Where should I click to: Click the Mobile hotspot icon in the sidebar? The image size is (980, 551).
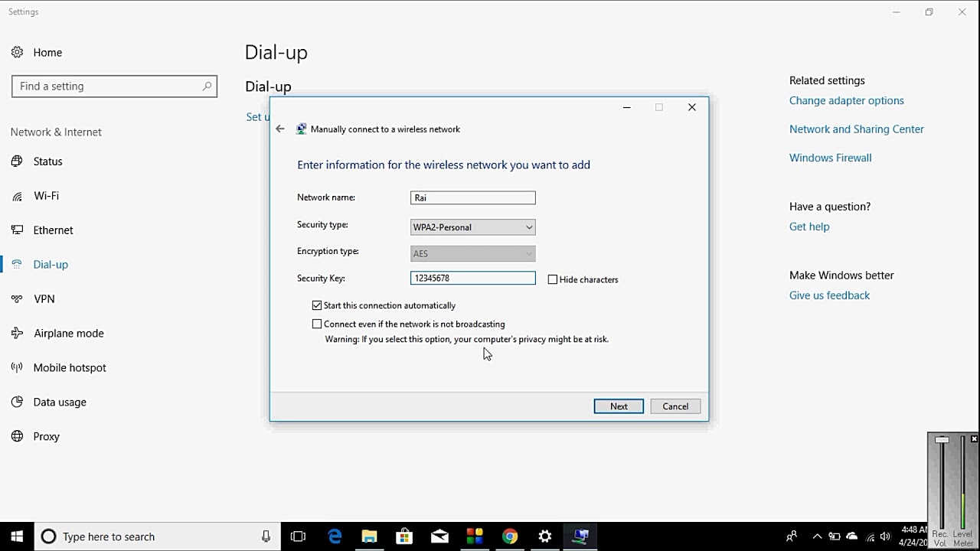17,368
